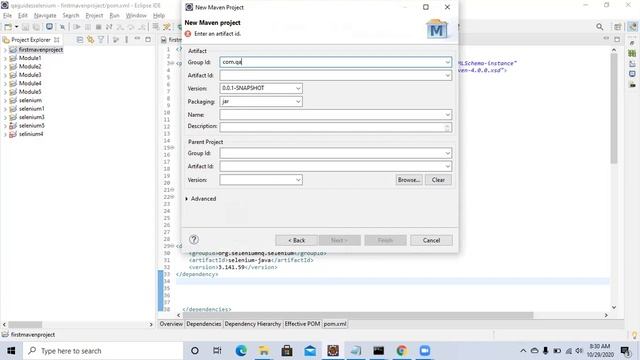Click the Open Perspective icon
This screenshot has height=360, width=640.
point(618,27)
